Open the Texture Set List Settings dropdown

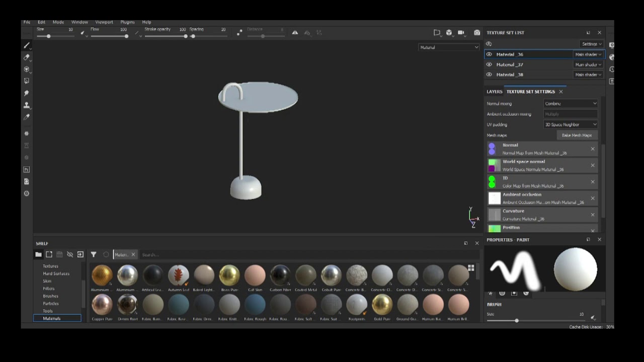[592, 44]
